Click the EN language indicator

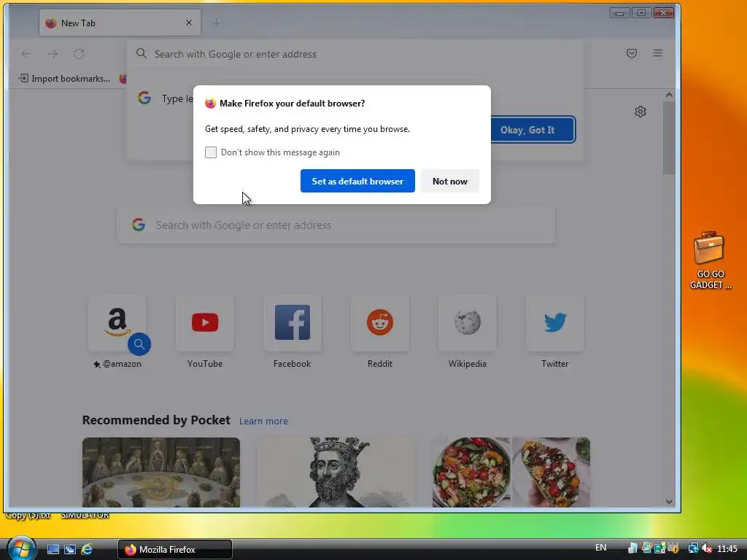[x=601, y=548]
